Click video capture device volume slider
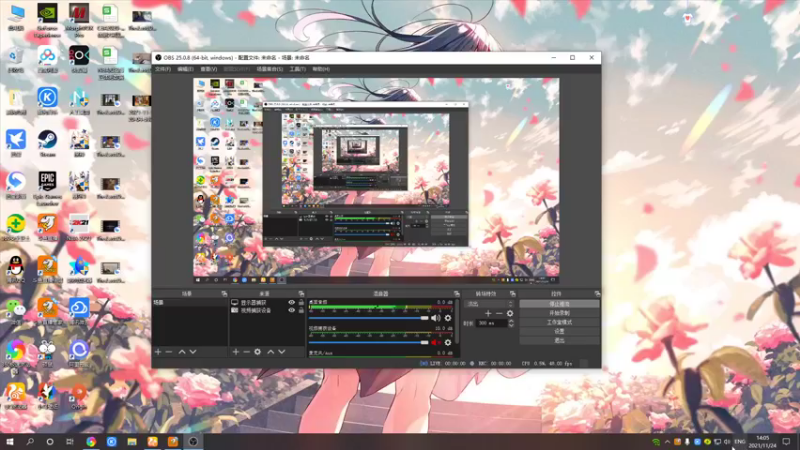This screenshot has height=450, width=800. click(x=368, y=342)
